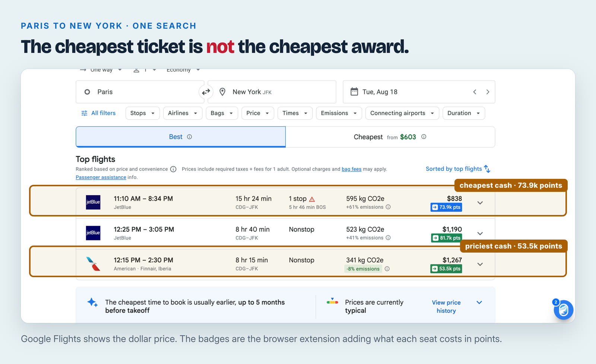
Task: Click the 11:10 AM – 8:34 PM flight time
Action: pos(143,199)
